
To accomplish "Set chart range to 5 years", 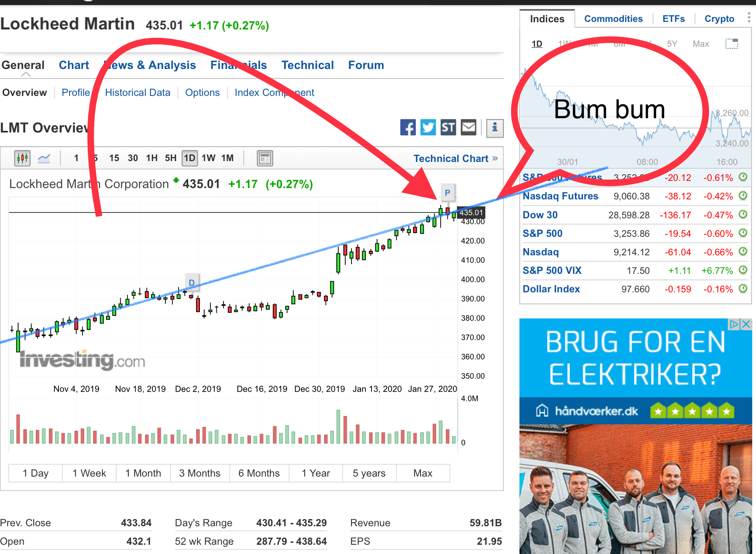I will click(x=369, y=473).
